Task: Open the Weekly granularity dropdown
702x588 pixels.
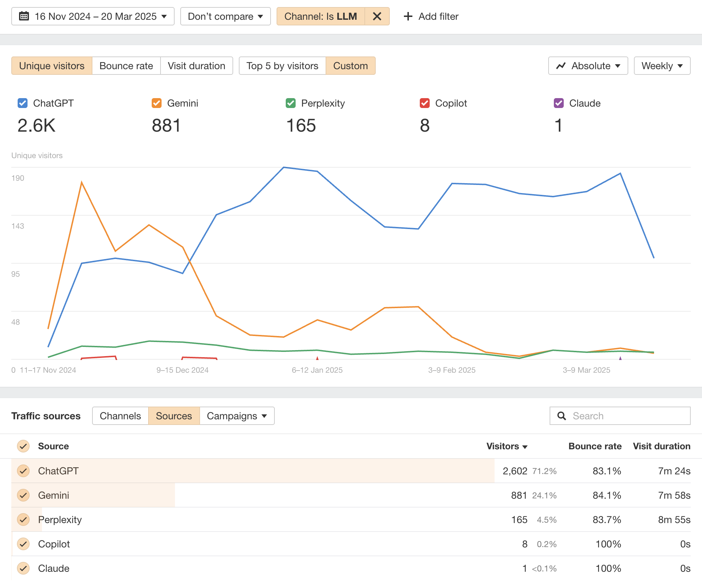Action: [x=662, y=66]
